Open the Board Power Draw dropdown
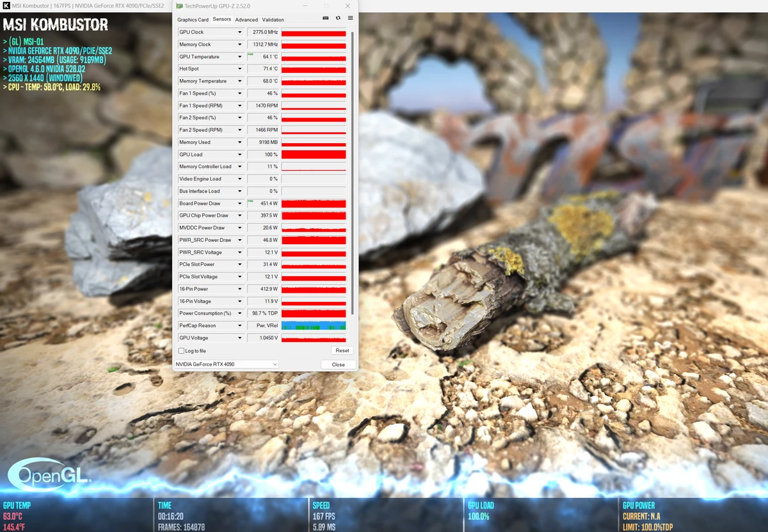 pos(240,203)
